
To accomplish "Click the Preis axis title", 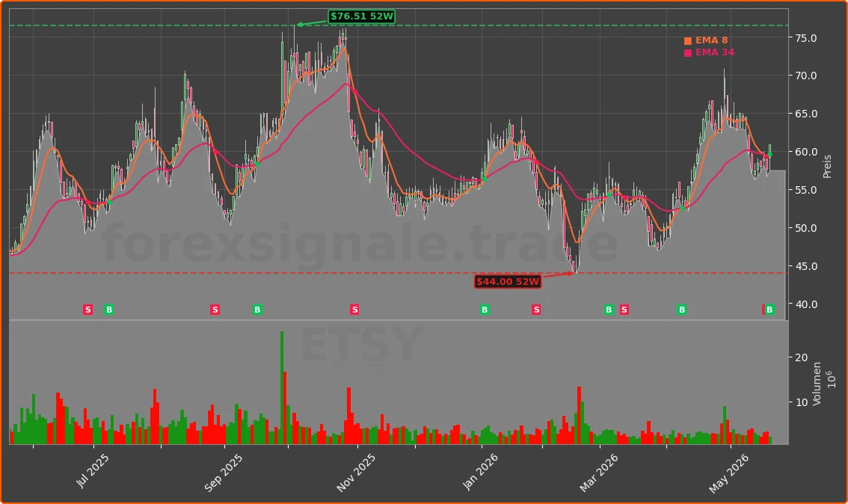I will click(827, 167).
